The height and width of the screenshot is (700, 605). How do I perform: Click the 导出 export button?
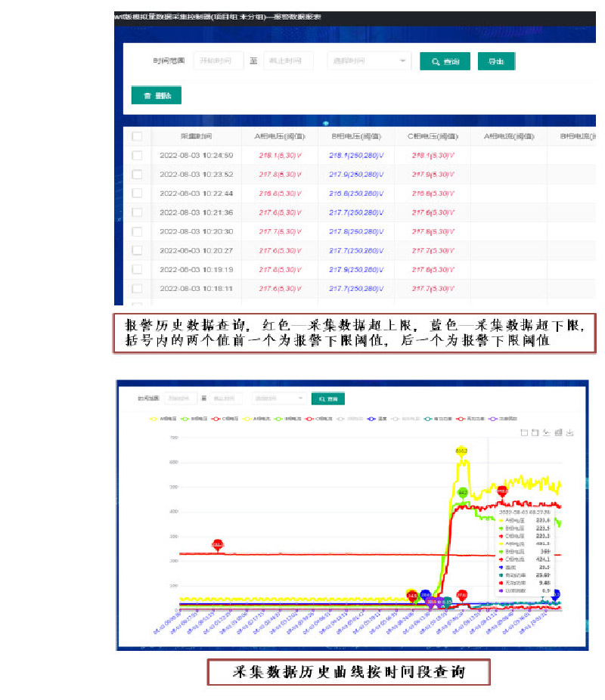pyautogui.click(x=496, y=61)
